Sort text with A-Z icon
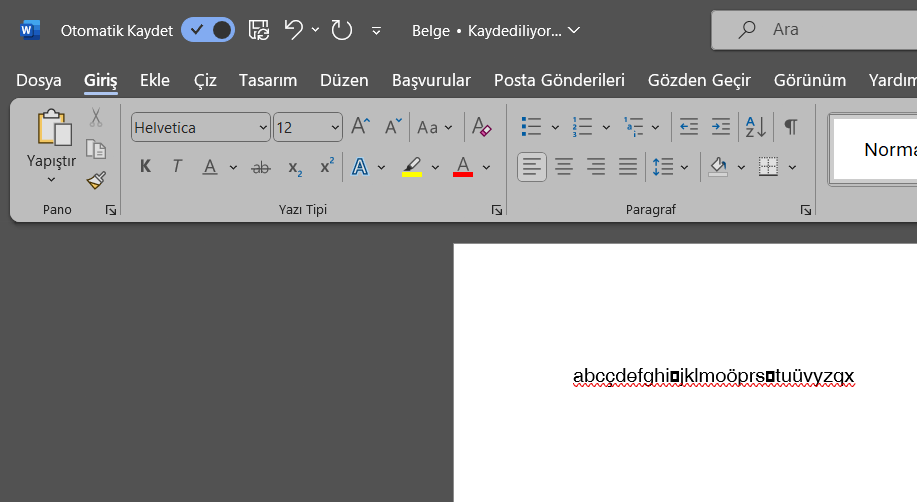Screen dimensions: 917x502 coord(756,126)
